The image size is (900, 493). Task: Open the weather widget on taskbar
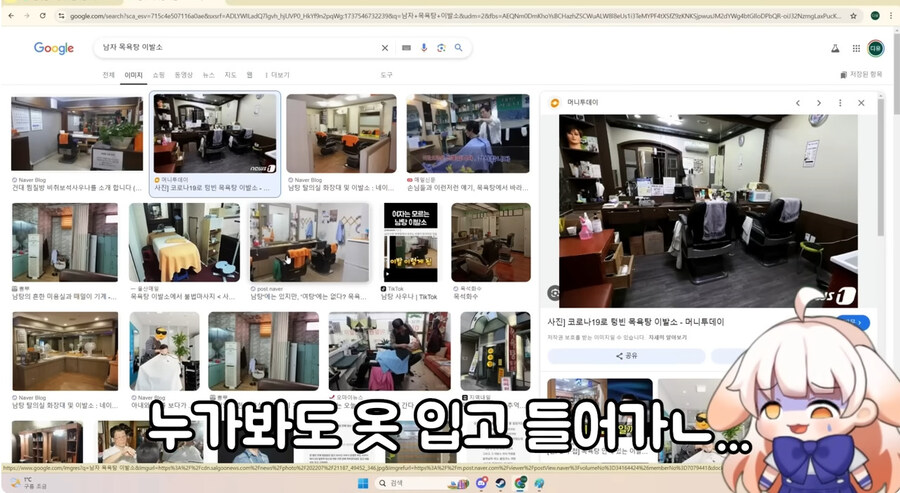pyautogui.click(x=28, y=483)
